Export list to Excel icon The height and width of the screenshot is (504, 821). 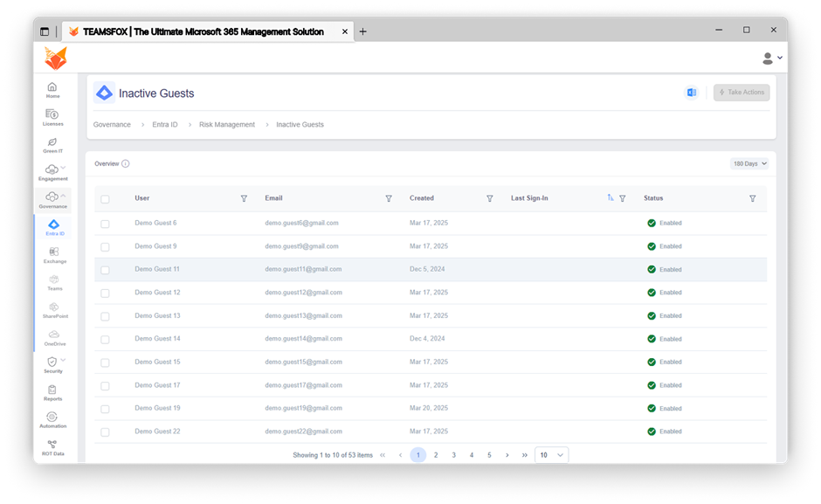tap(692, 93)
